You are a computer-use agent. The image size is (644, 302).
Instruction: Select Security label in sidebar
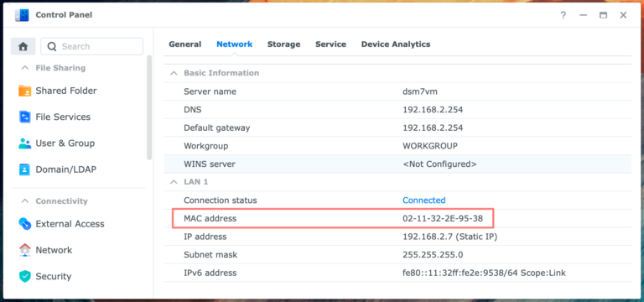[54, 277]
